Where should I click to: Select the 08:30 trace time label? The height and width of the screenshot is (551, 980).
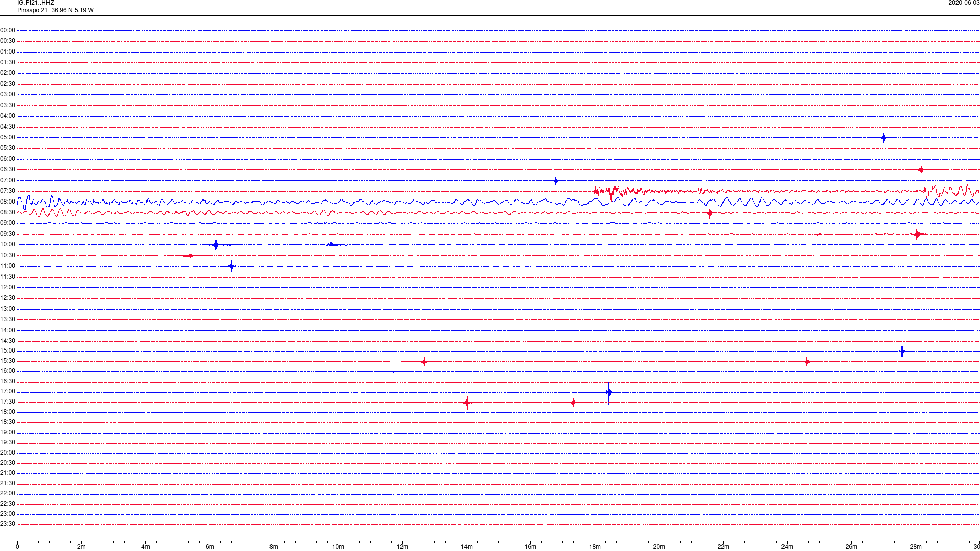click(8, 212)
